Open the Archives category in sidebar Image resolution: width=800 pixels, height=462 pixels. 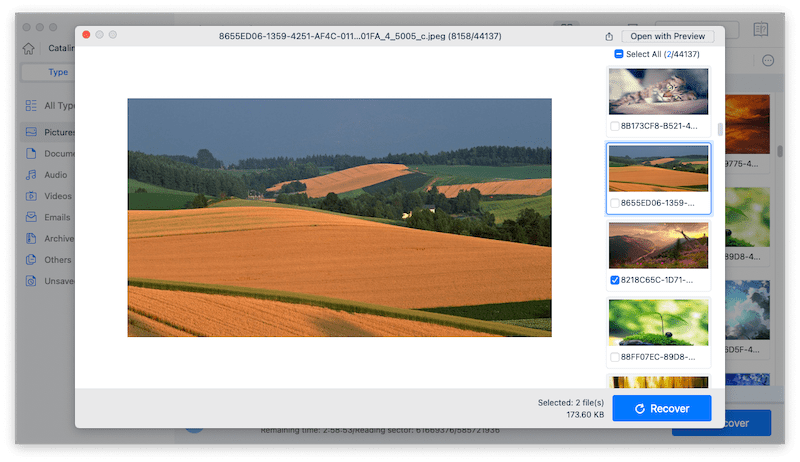[x=49, y=239]
